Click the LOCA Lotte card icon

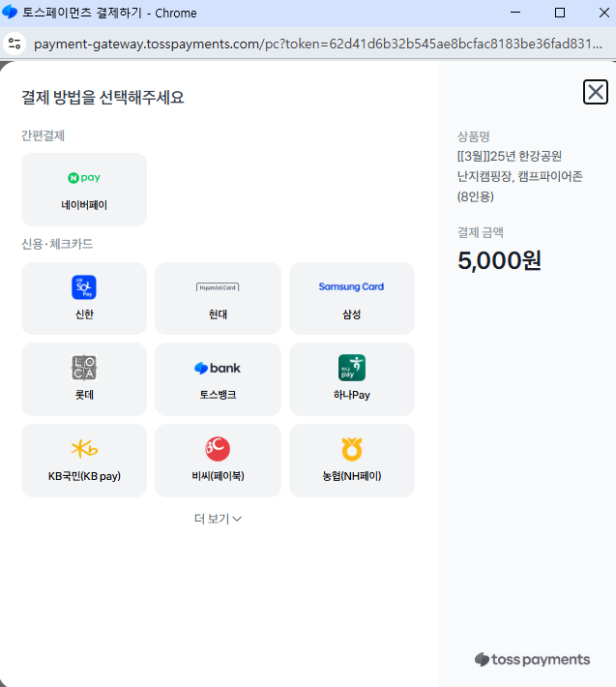pos(84,368)
